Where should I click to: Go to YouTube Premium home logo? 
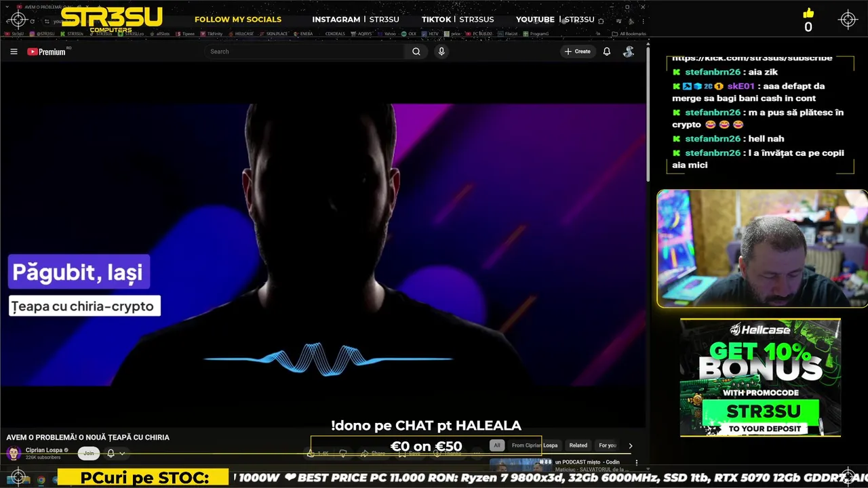tap(47, 52)
